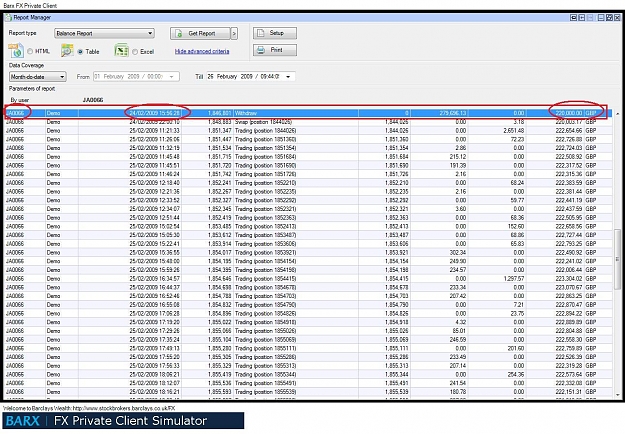Click the Welcome to Barclays Wealth status text
Viewport: 625px width, 434px height.
88,408
